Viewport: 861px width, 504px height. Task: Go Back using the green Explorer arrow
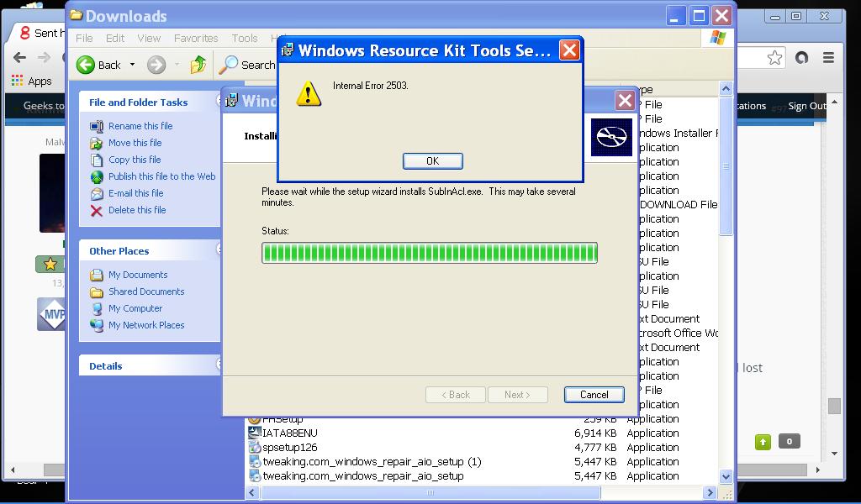(x=98, y=66)
